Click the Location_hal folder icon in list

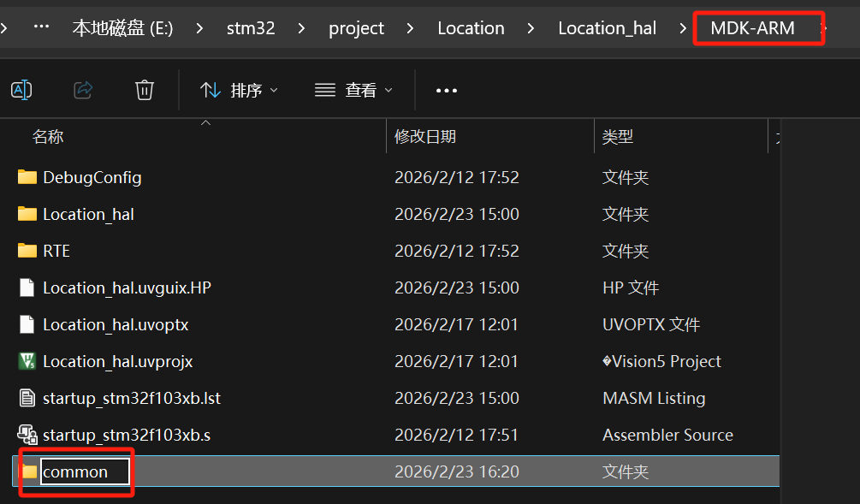tap(27, 214)
